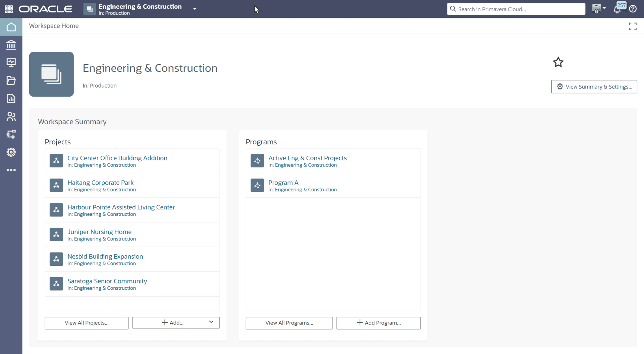This screenshot has height=354, width=644.
Task: Mark workspace as favorite with star icon
Action: 558,62
